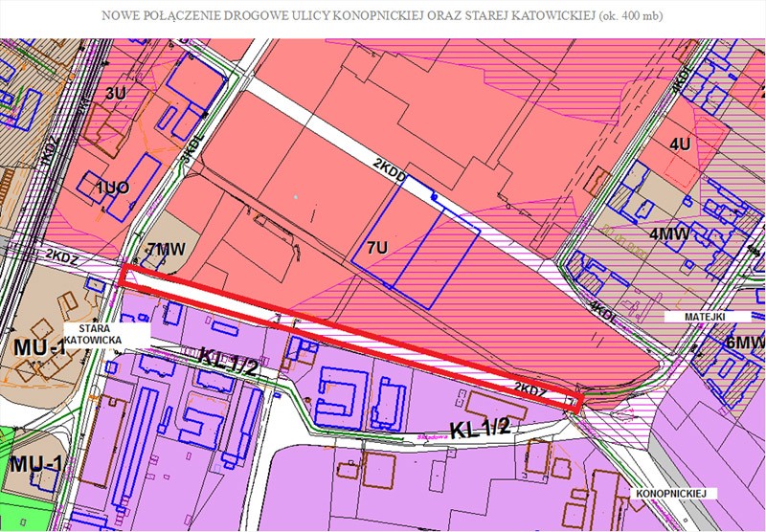Screen dimensions: 766x532
Task: Click the 4KDL road label
Action: 602,310
